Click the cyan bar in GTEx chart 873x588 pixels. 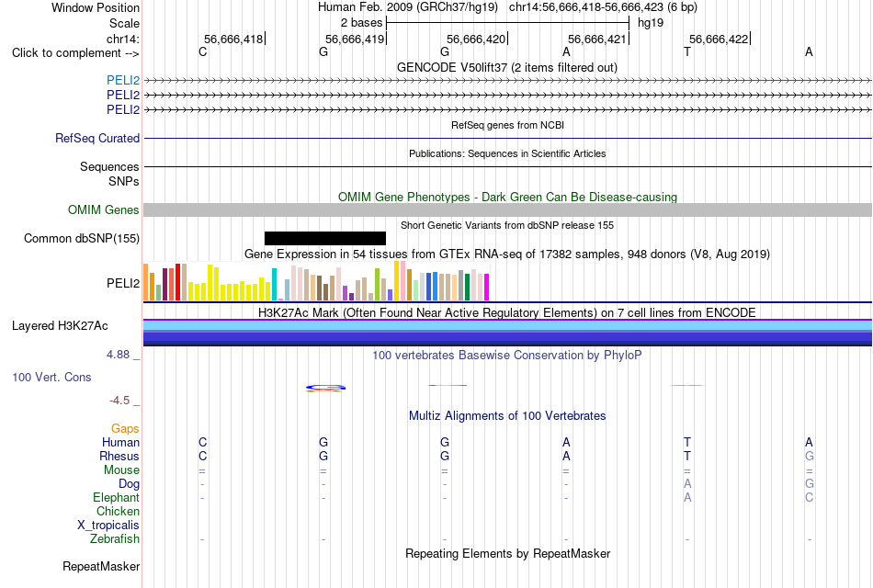tap(274, 285)
